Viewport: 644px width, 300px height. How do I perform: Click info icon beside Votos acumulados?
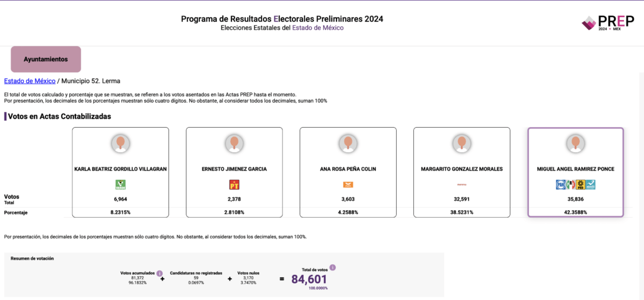click(159, 274)
